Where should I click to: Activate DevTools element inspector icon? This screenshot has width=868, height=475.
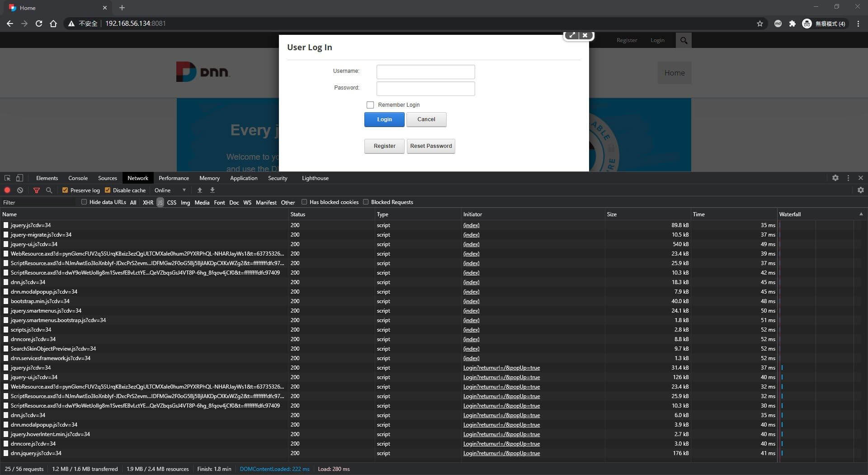(x=7, y=178)
